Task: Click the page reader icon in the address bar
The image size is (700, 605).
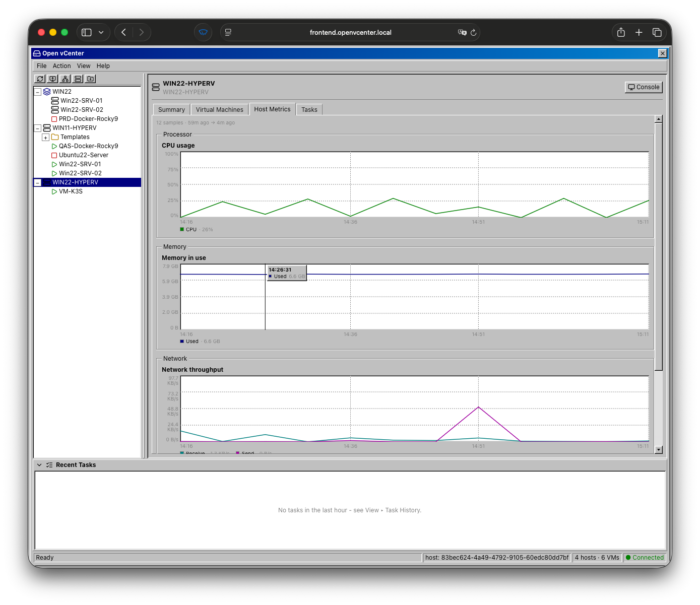Action: coord(228,32)
